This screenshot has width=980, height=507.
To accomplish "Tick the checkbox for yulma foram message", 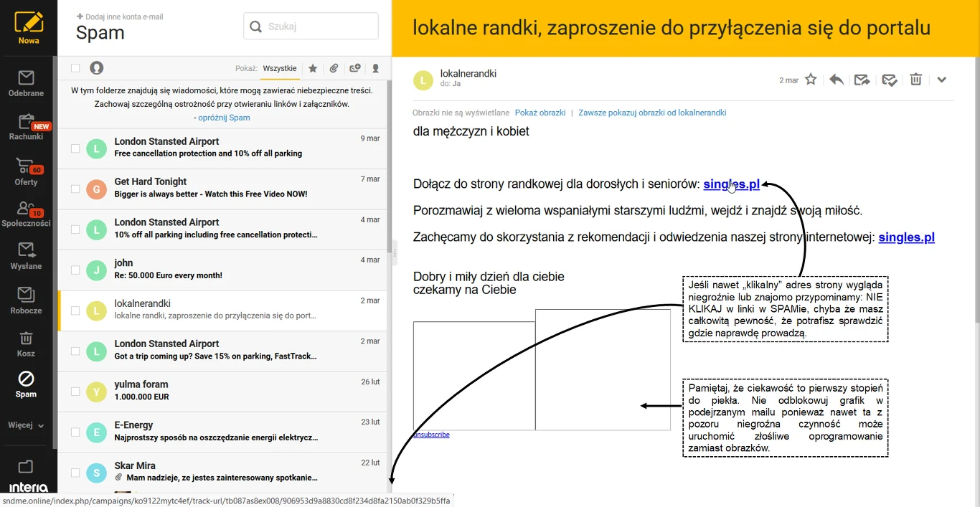I will [75, 392].
